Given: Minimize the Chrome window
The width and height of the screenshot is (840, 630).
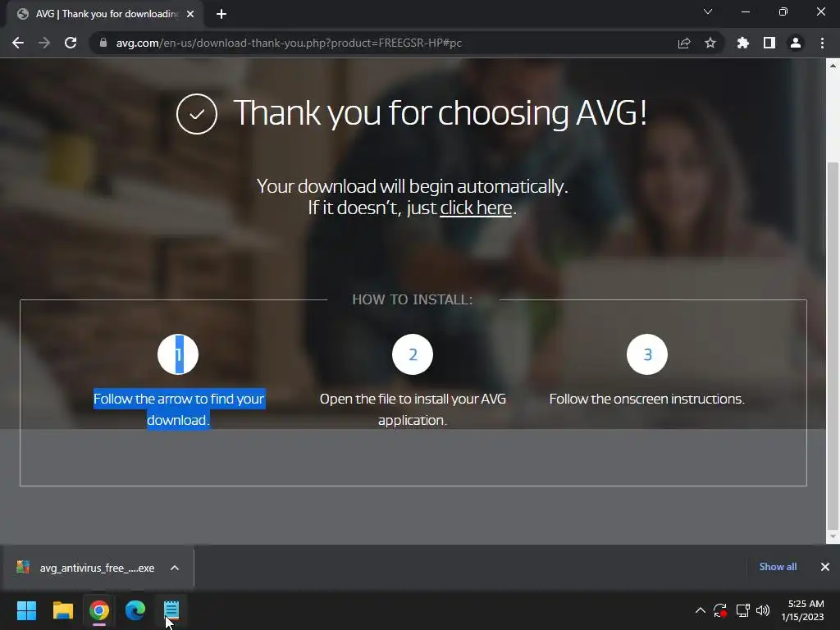Looking at the screenshot, I should pyautogui.click(x=745, y=11).
